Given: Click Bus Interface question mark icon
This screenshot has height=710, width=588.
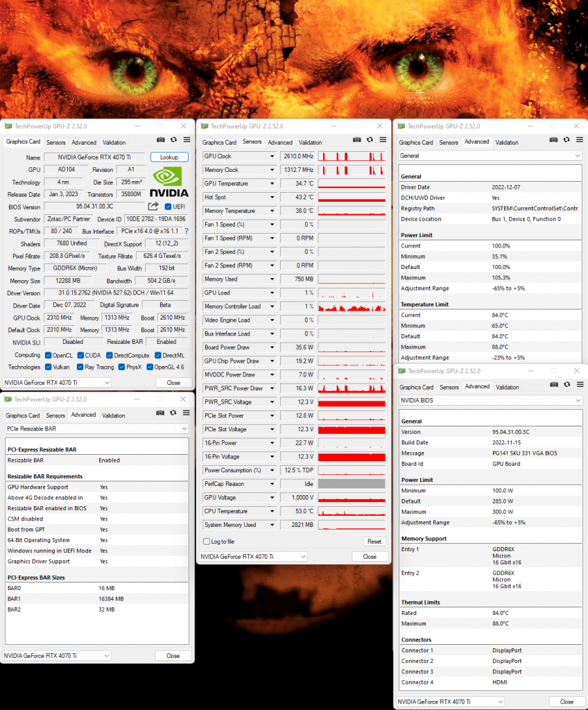Looking at the screenshot, I should 187,232.
